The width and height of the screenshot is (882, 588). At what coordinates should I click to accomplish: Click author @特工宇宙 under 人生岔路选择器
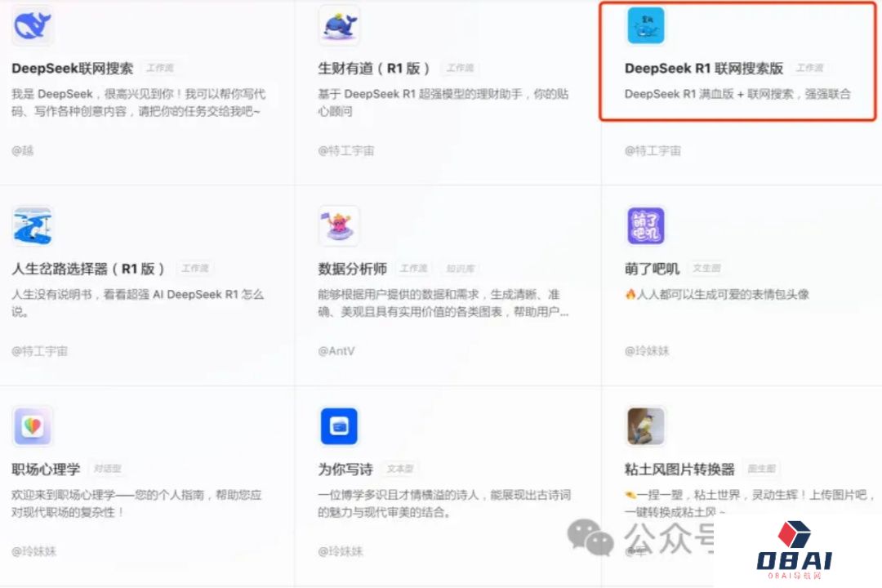(x=39, y=350)
